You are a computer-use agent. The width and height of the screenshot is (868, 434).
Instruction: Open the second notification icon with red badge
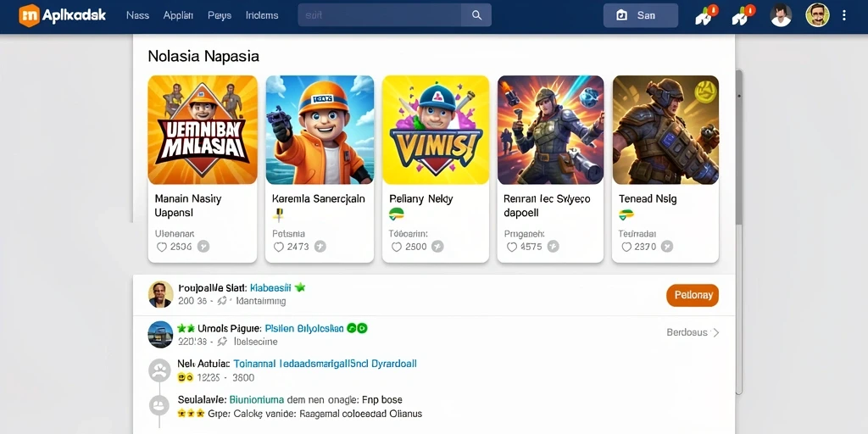[x=743, y=15]
